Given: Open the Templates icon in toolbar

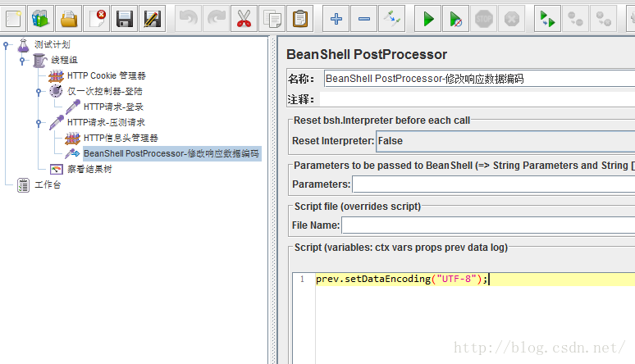Looking at the screenshot, I should 40,17.
